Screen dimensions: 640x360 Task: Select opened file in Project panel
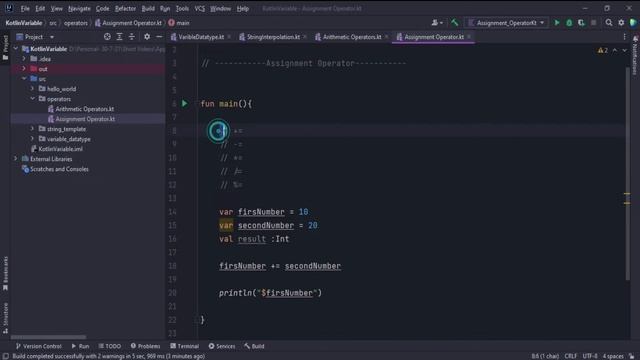pos(107,37)
